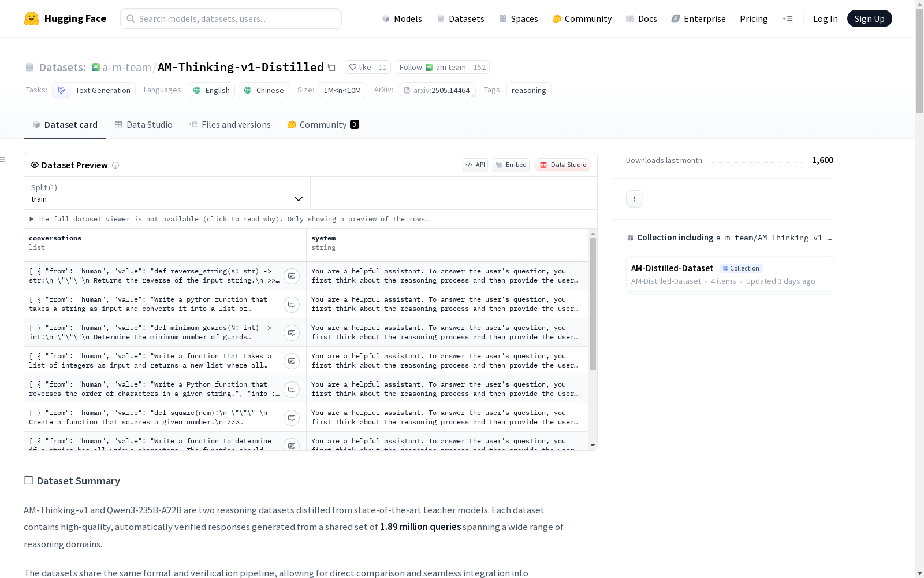
Task: Select the English language tag
Action: [x=211, y=90]
